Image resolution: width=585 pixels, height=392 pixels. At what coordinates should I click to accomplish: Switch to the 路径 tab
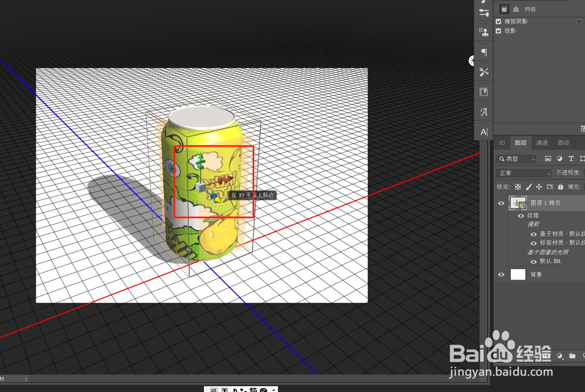(x=563, y=143)
